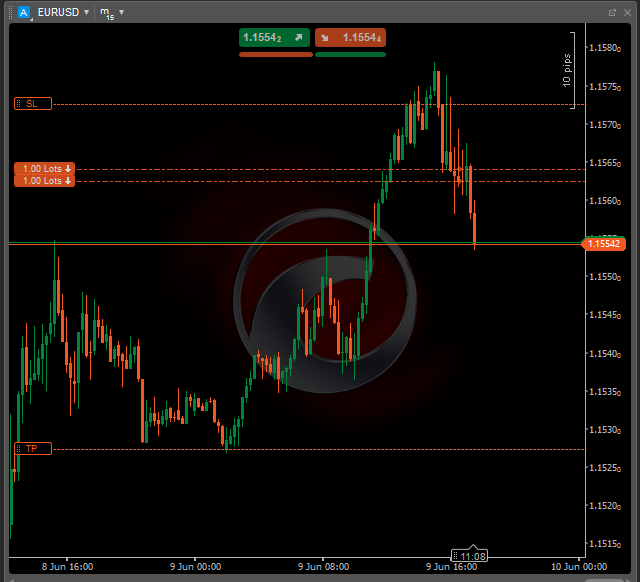Click the green 1.15542 sell button
This screenshot has width=640, height=582.
(x=274, y=38)
